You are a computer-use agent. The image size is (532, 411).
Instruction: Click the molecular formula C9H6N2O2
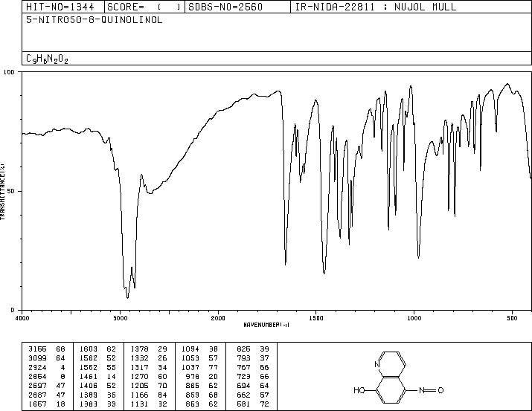pyautogui.click(x=47, y=59)
